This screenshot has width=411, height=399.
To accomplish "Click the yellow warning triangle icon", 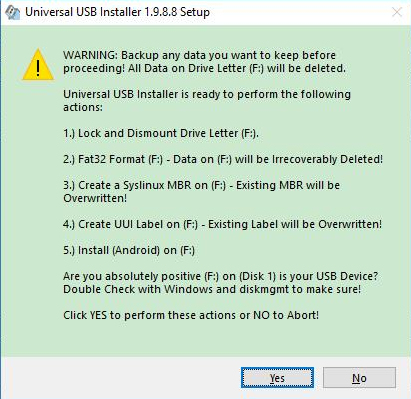I will pyautogui.click(x=38, y=65).
